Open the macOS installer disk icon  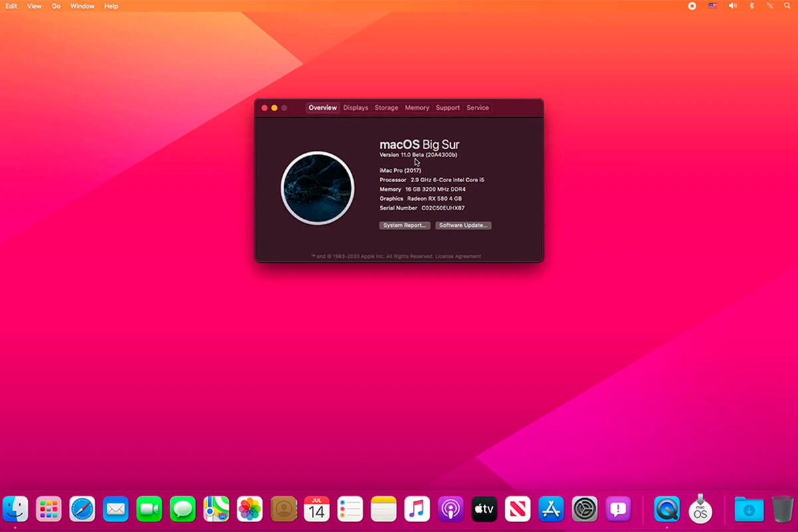700,509
